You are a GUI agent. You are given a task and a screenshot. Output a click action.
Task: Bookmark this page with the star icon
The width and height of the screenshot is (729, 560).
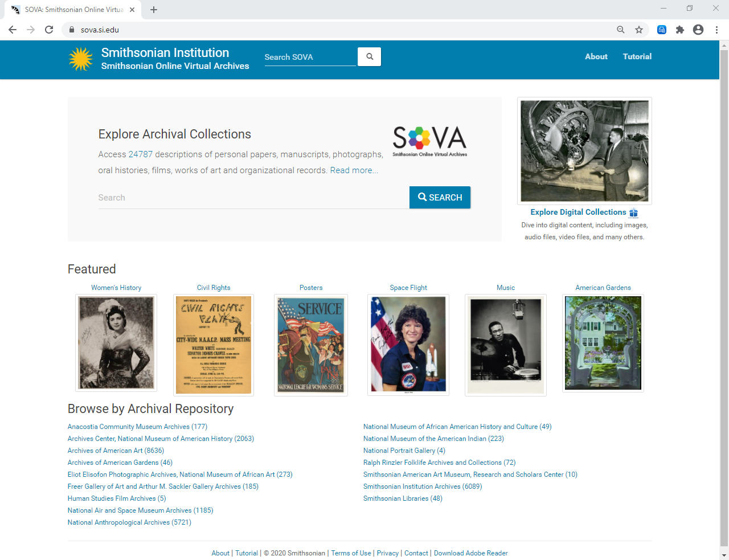tap(639, 30)
